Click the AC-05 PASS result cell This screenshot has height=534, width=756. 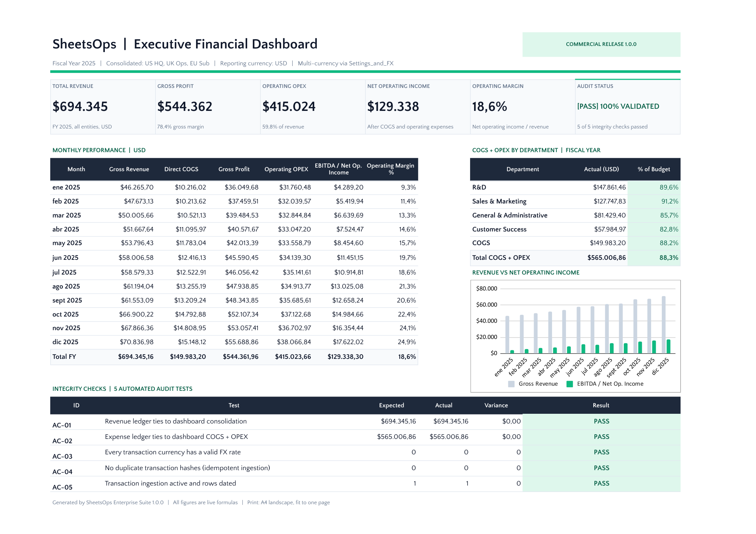point(602,483)
